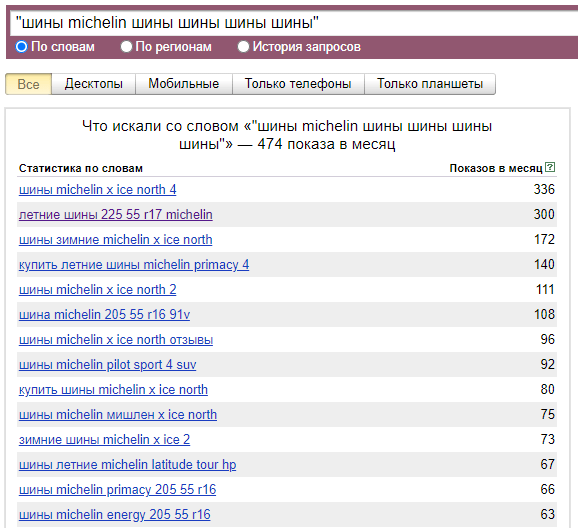Open link 'шины michelin pilot sport 4 suv'
The image size is (578, 528).
pos(107,365)
